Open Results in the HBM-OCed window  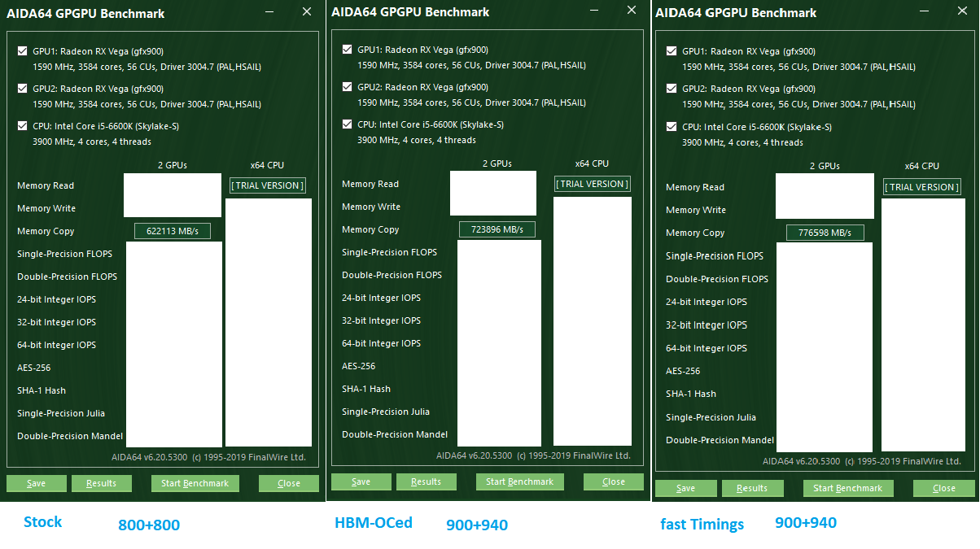[x=426, y=481]
